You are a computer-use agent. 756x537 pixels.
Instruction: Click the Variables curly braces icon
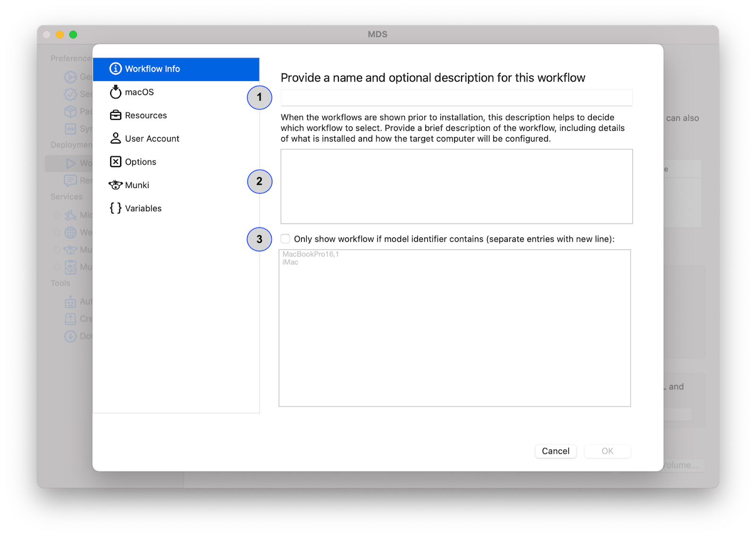point(115,208)
